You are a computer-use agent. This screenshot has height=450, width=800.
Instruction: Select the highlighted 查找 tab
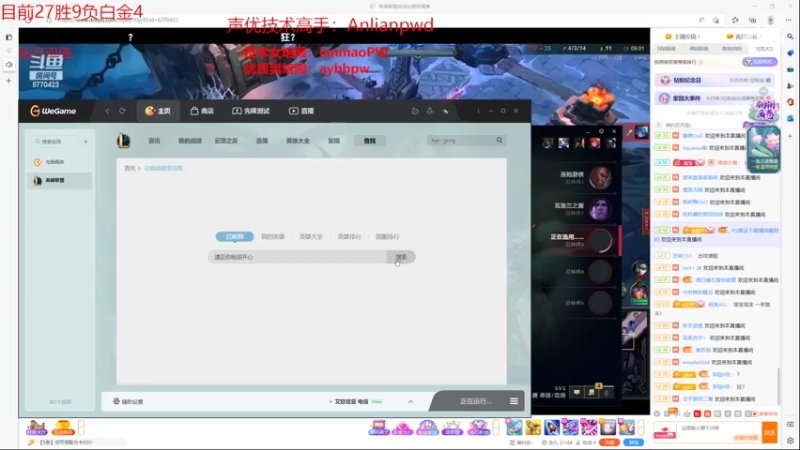click(x=370, y=141)
